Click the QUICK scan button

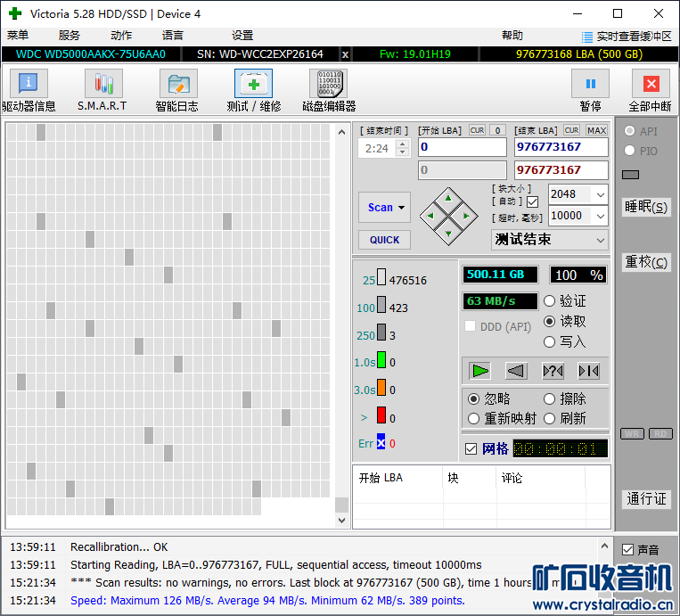click(384, 240)
